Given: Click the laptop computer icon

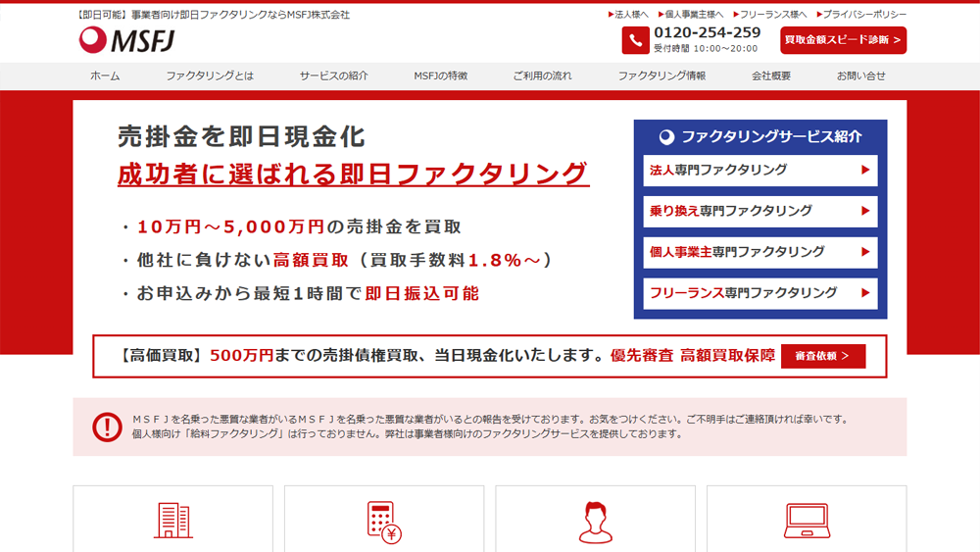Looking at the screenshot, I should point(807,521).
